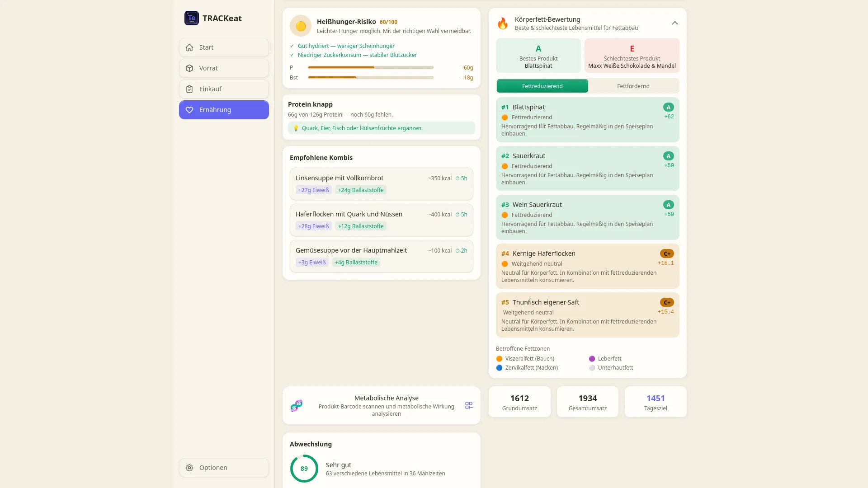Click the +4g Ballaststoffe tag
868x488 pixels.
pyautogui.click(x=356, y=263)
